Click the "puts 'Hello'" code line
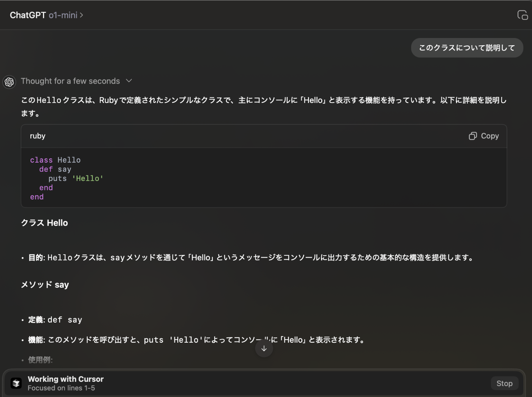 point(76,179)
